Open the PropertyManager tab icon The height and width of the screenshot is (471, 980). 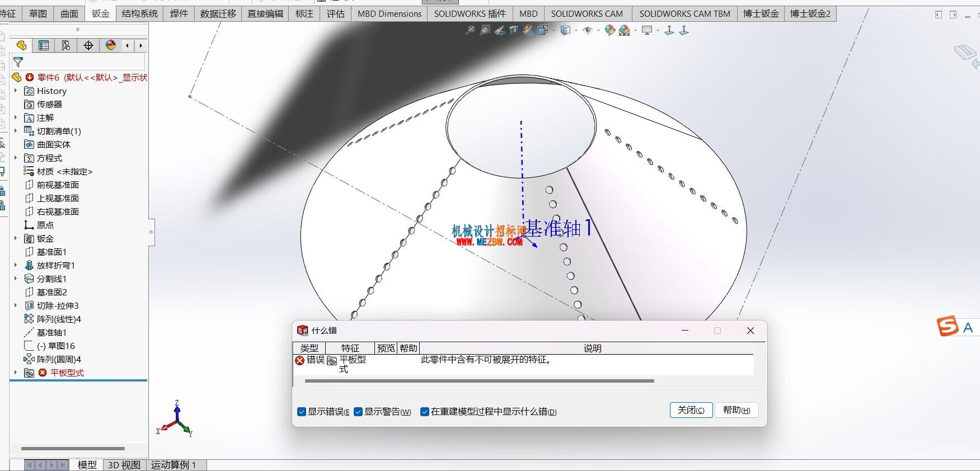tap(44, 45)
